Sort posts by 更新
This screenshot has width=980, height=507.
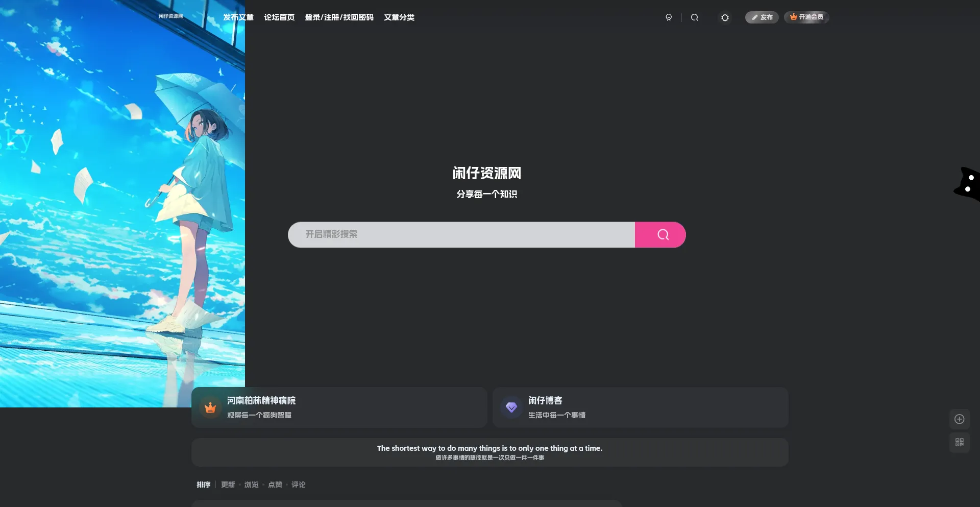tap(228, 485)
